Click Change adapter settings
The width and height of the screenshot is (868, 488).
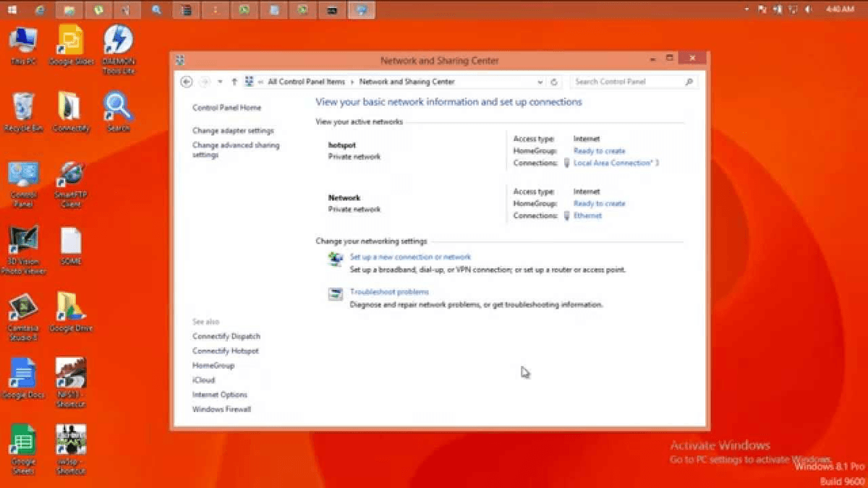tap(233, 131)
